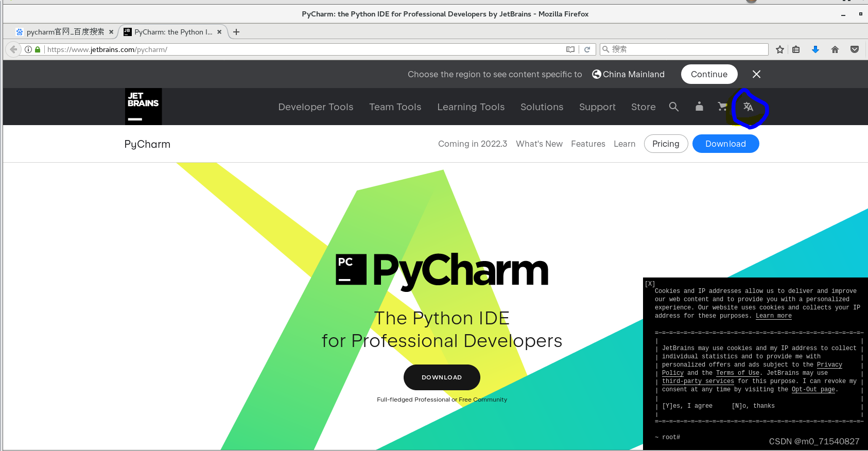Open the Learn link in PyCharm submenu
Screen dimensions: 868x451
(624, 144)
